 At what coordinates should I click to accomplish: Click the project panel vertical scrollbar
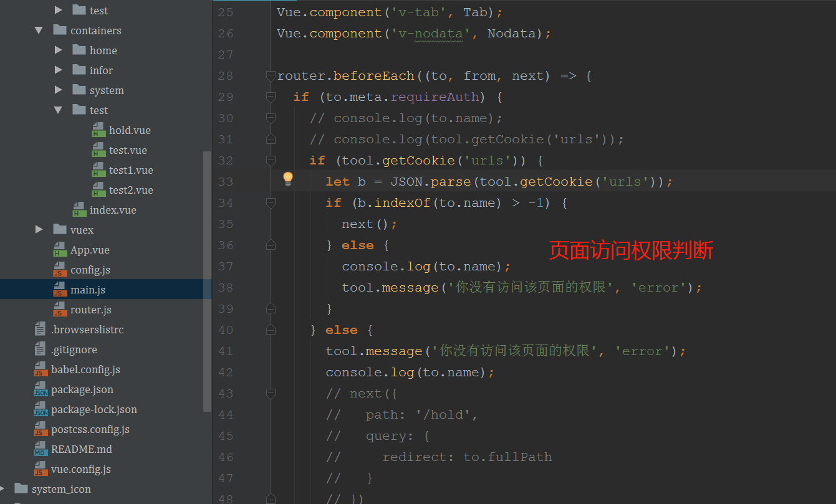(207, 280)
